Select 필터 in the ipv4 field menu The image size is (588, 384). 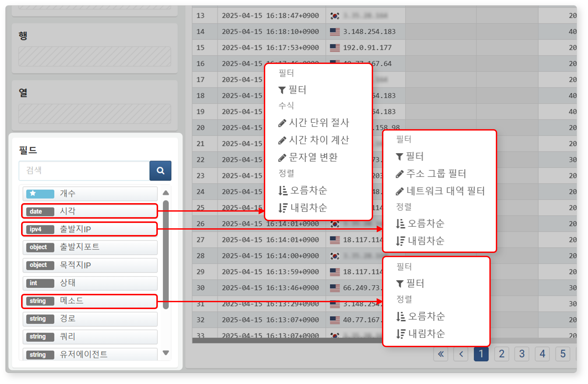[410, 156]
